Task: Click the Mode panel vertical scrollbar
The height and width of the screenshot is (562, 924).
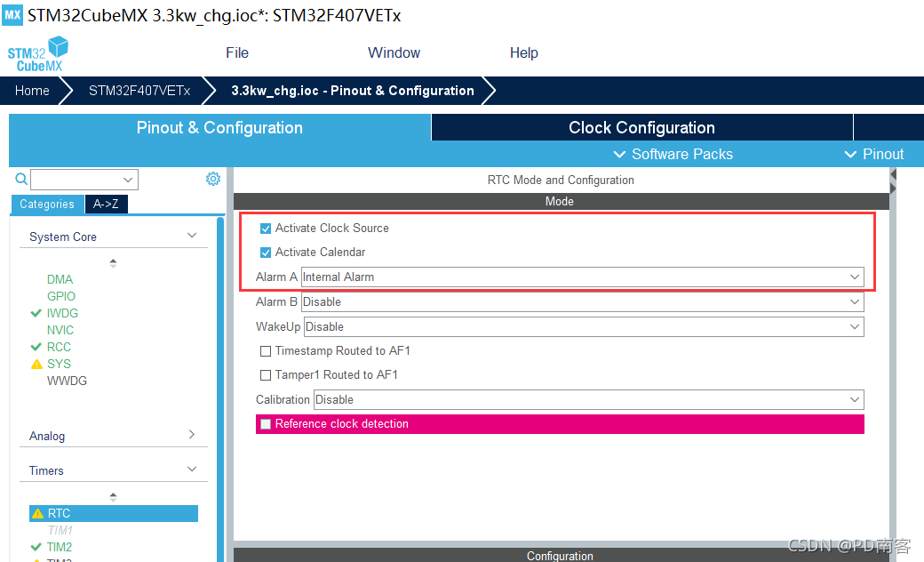Action: [x=893, y=365]
